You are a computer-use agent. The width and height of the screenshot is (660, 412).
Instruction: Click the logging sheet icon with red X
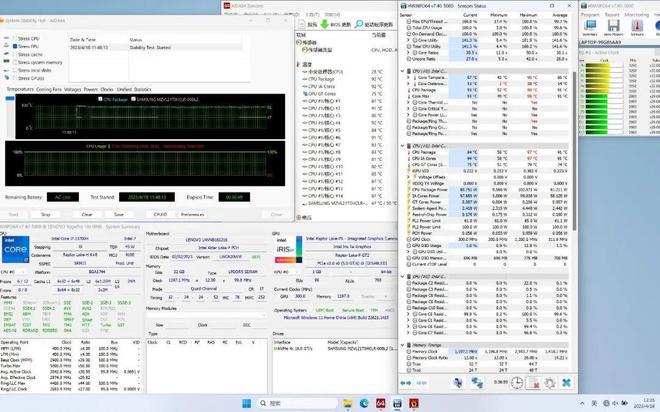coord(533,383)
